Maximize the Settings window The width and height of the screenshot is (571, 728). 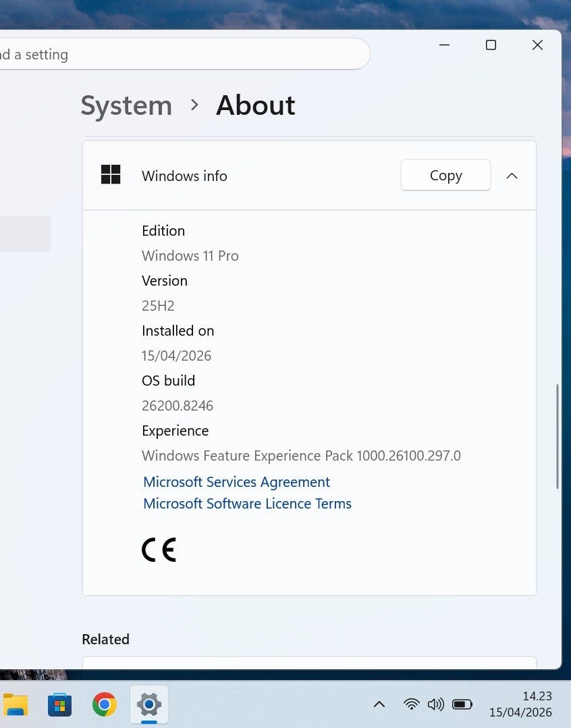click(491, 45)
